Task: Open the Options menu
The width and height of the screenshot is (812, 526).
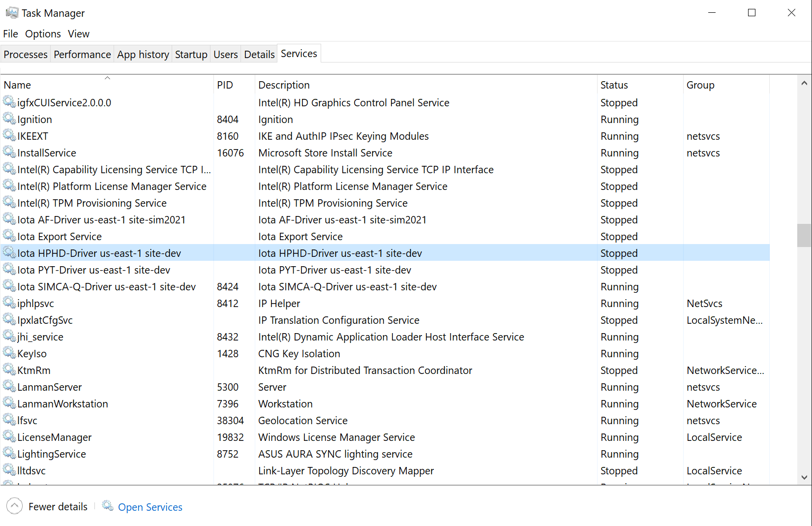Action: point(43,34)
